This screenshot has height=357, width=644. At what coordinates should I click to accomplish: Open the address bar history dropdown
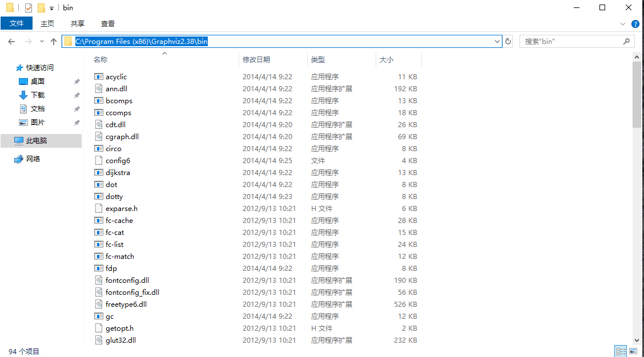(497, 42)
